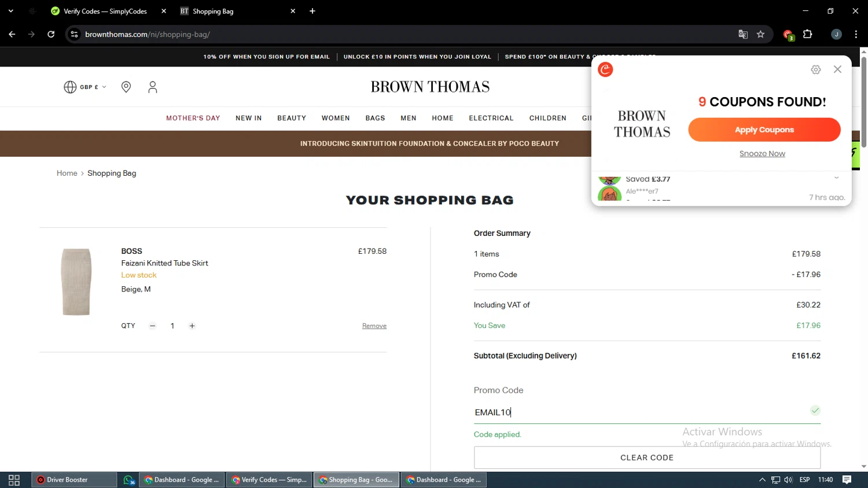
Task: Open the Home menu
Action: pos(443,118)
